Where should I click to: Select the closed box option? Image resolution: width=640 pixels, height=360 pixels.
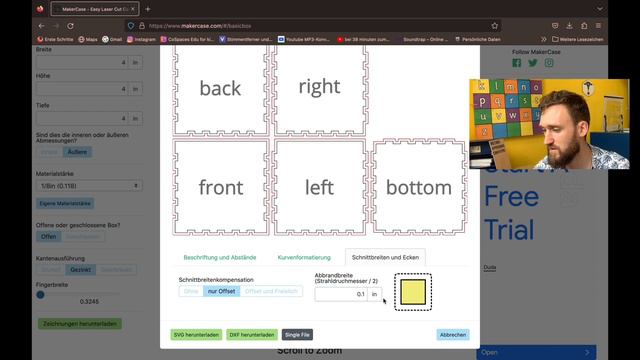tap(83, 236)
